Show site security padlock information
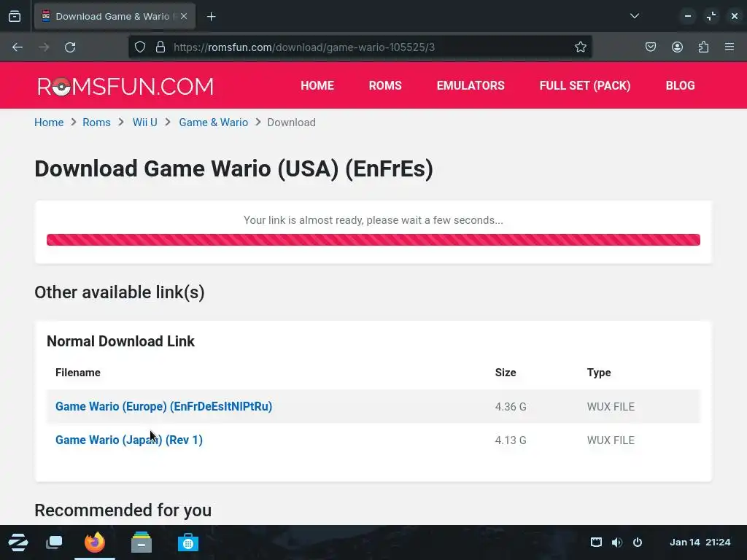 tap(160, 47)
